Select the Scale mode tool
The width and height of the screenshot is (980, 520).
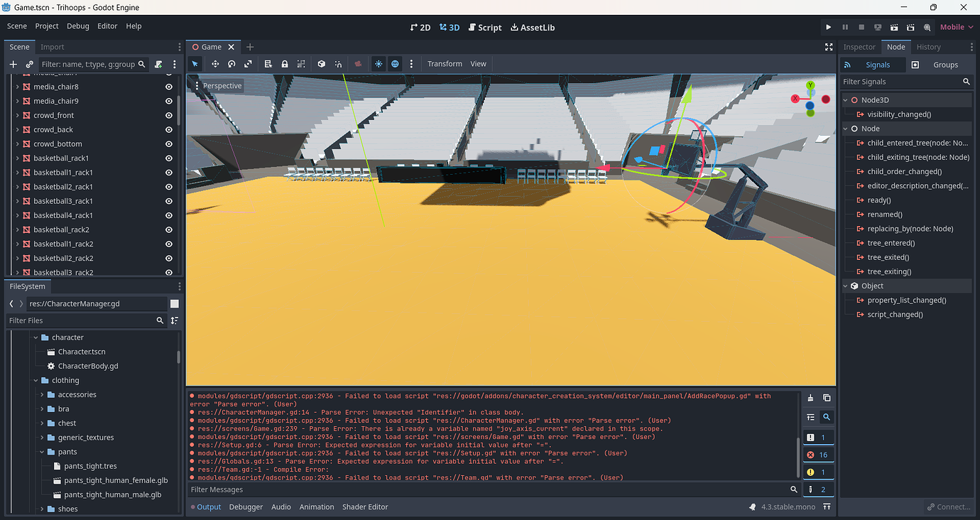248,64
